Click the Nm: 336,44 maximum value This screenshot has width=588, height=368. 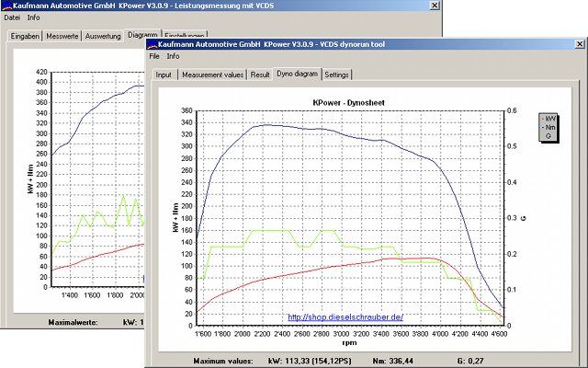click(x=392, y=361)
